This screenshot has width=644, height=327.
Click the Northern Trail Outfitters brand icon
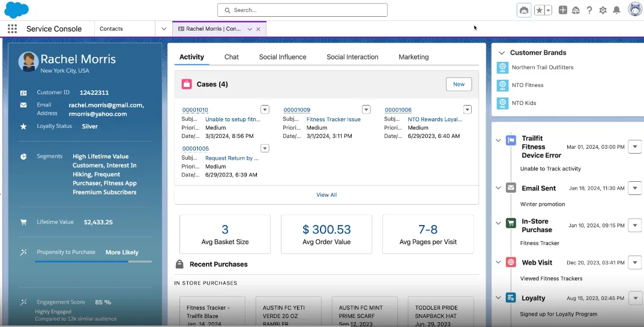point(502,67)
